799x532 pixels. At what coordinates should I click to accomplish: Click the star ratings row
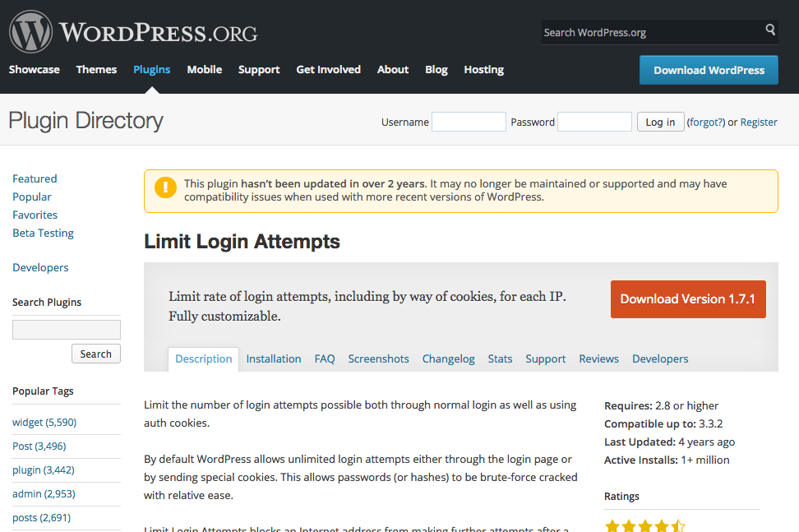[645, 525]
